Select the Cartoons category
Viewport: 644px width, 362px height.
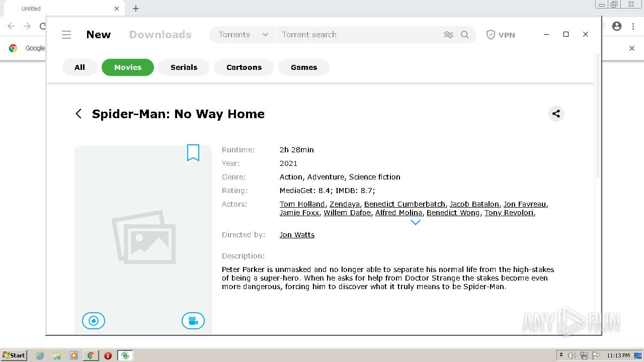pyautogui.click(x=244, y=67)
